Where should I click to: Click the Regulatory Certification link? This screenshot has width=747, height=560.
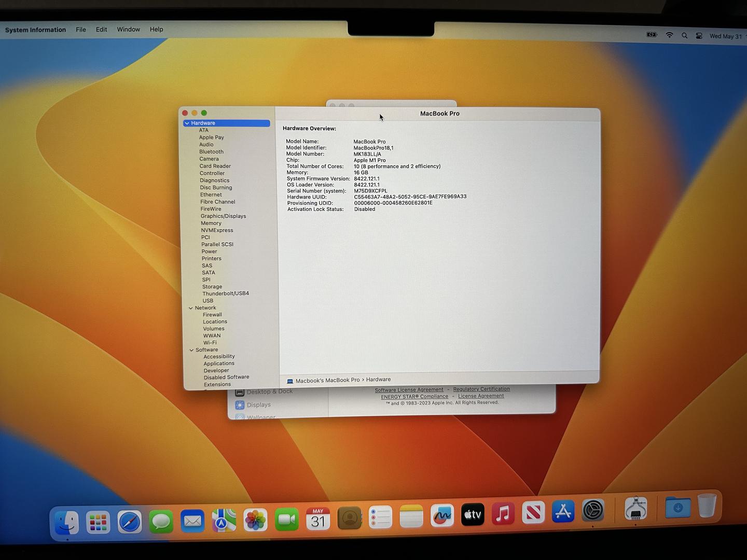coord(481,389)
